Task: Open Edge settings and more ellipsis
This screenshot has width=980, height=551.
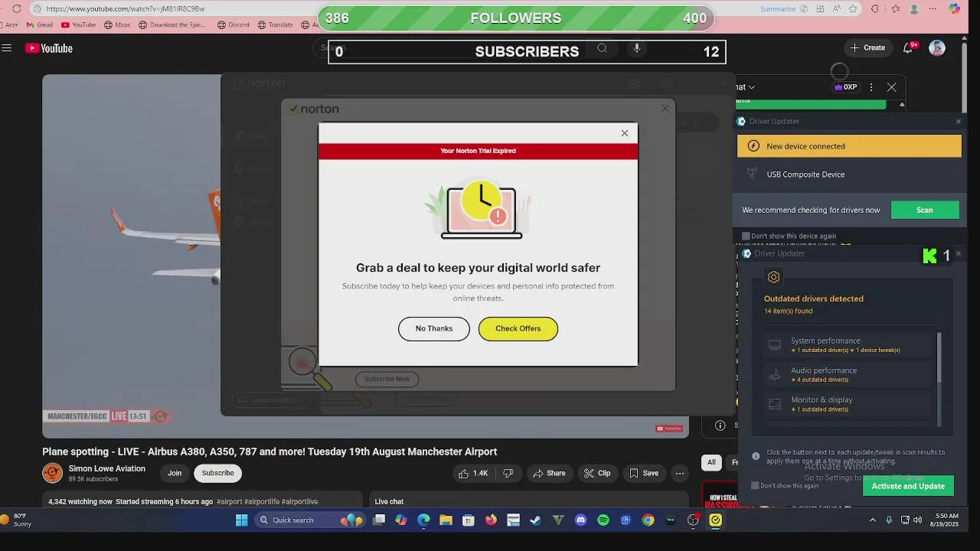Action: pos(933,8)
